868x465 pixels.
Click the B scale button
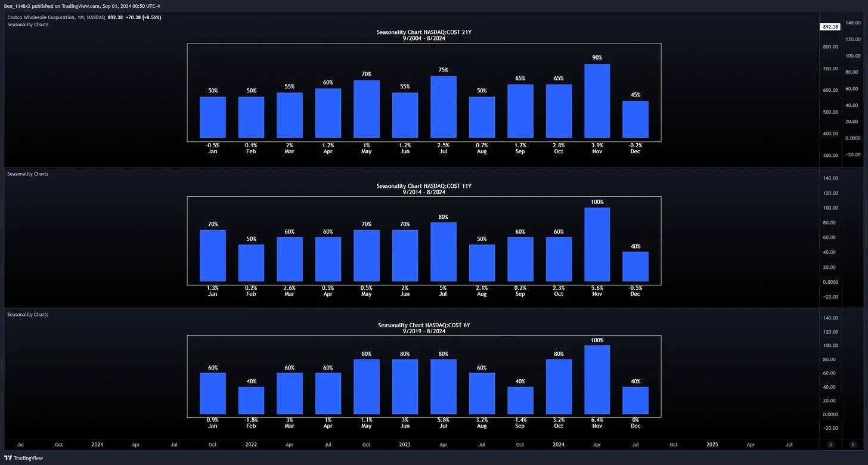(853, 445)
